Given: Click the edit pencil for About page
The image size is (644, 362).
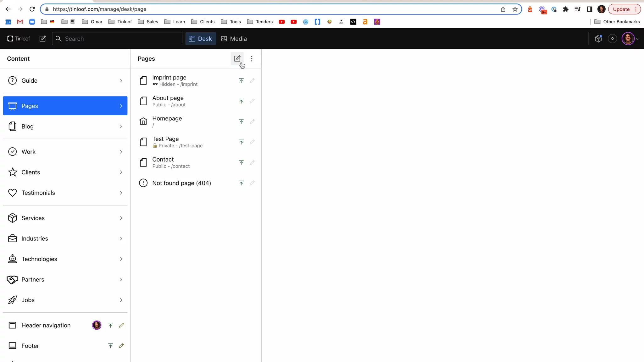Looking at the screenshot, I should coord(252,101).
